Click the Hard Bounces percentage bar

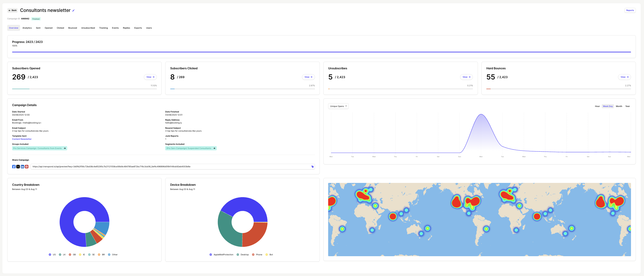559,89
